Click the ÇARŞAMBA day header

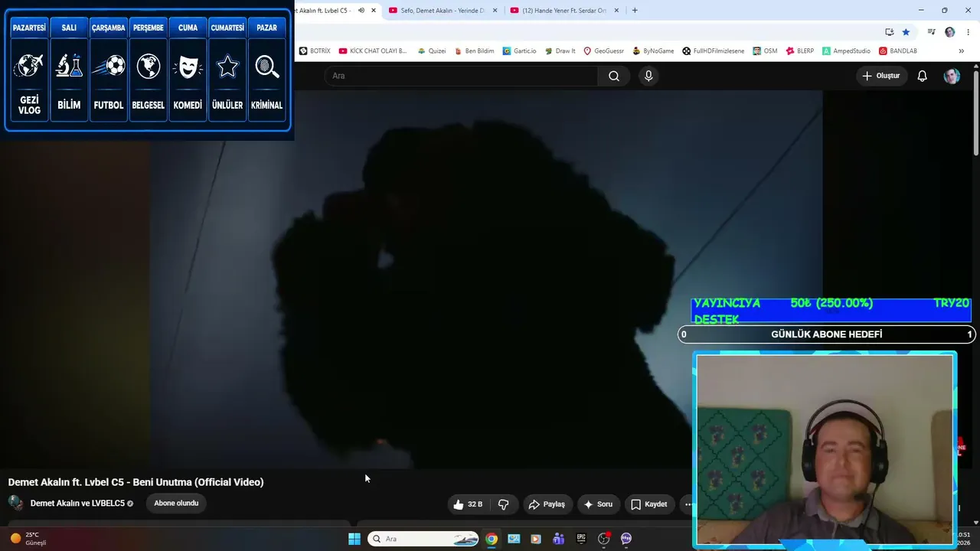point(109,28)
